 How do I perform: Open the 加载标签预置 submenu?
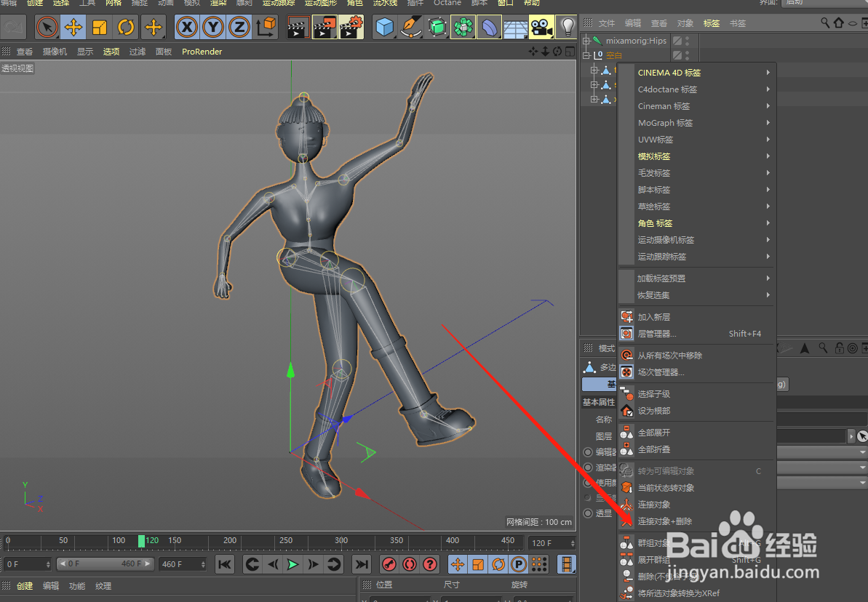[x=697, y=278]
